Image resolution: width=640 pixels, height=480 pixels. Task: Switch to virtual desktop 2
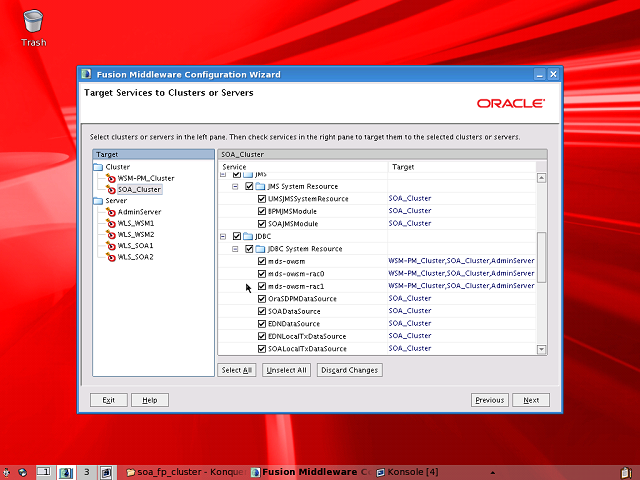pyautogui.click(x=65, y=472)
